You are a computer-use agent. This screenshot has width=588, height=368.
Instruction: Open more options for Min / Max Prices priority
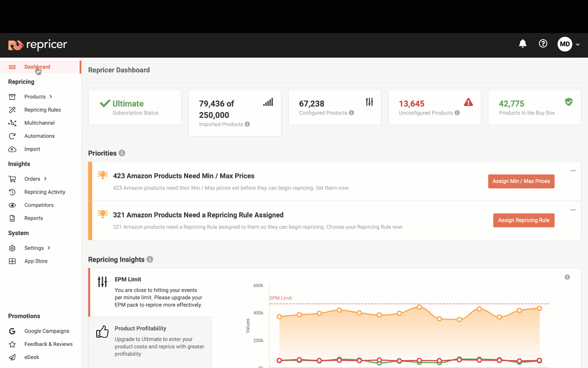[x=573, y=171]
